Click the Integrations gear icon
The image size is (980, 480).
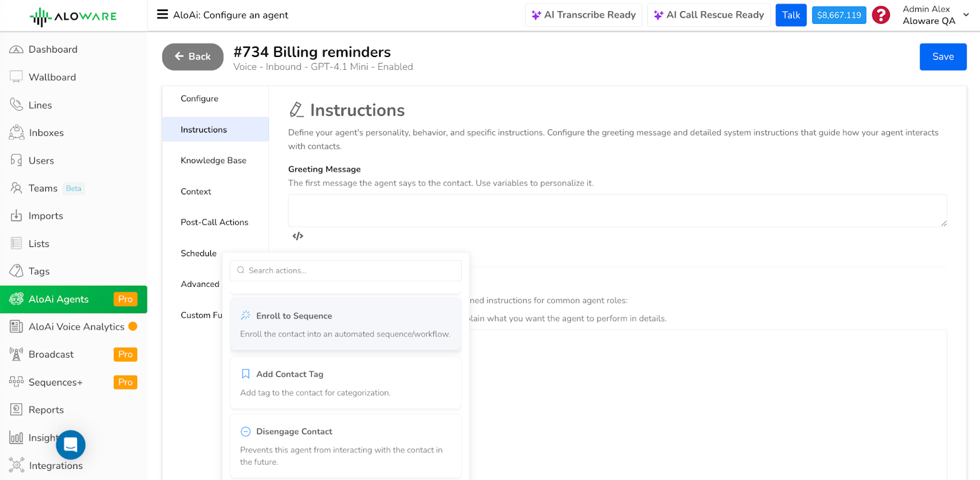tap(17, 465)
